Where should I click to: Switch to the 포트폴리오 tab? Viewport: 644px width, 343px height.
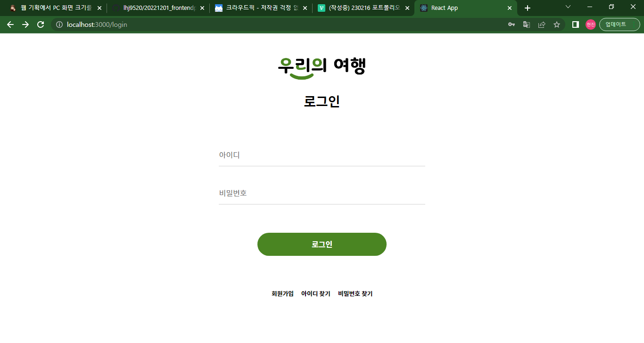(363, 8)
